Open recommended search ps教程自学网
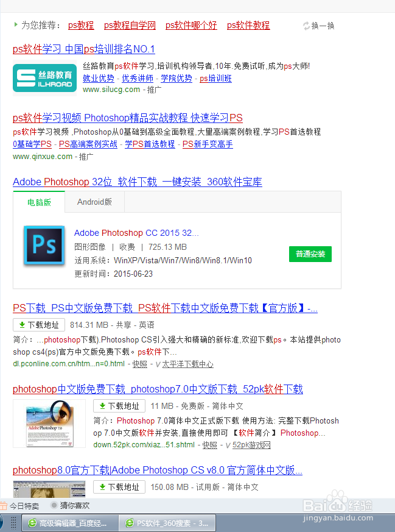The width and height of the screenshot is (395, 532). coord(130,26)
